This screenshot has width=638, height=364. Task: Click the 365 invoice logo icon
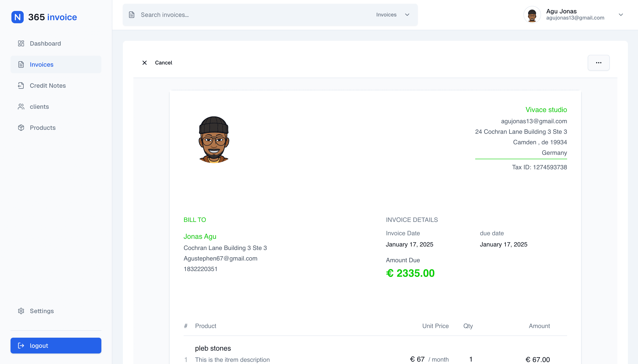point(17,17)
